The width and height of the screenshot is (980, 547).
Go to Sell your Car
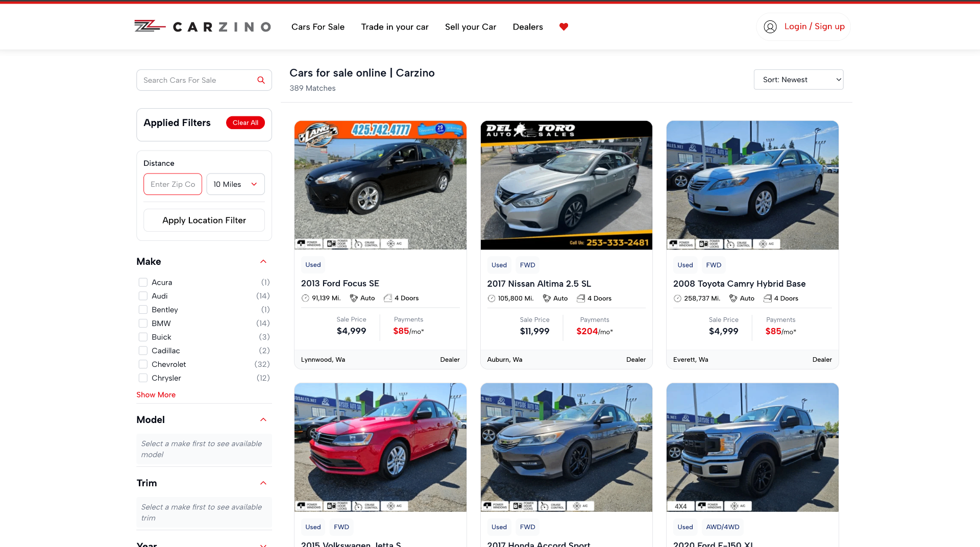[471, 27]
